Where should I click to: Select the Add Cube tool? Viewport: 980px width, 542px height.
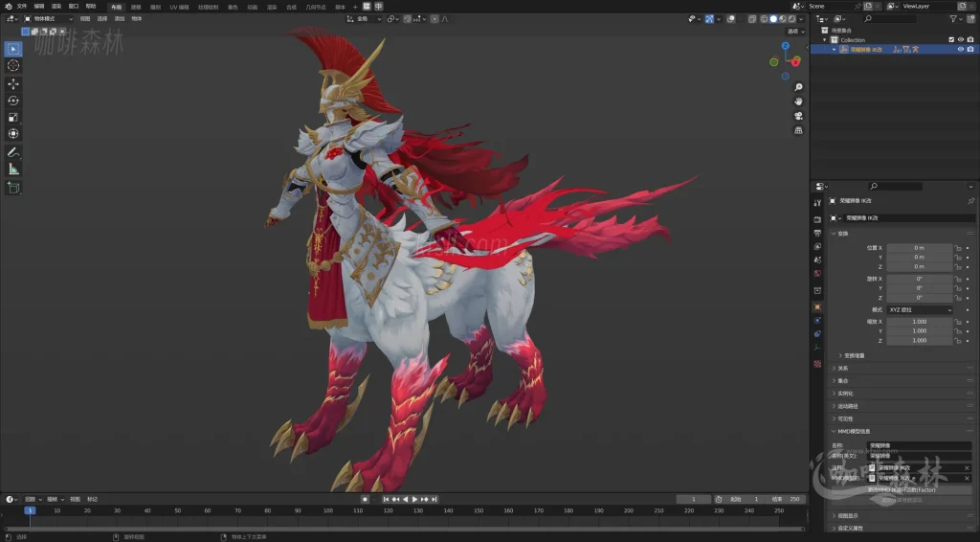tap(13, 188)
